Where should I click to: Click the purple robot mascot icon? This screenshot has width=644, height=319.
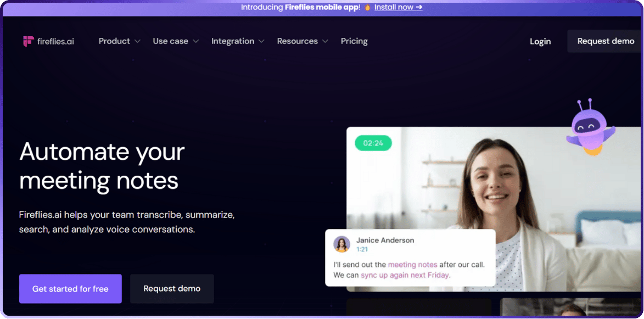click(590, 127)
